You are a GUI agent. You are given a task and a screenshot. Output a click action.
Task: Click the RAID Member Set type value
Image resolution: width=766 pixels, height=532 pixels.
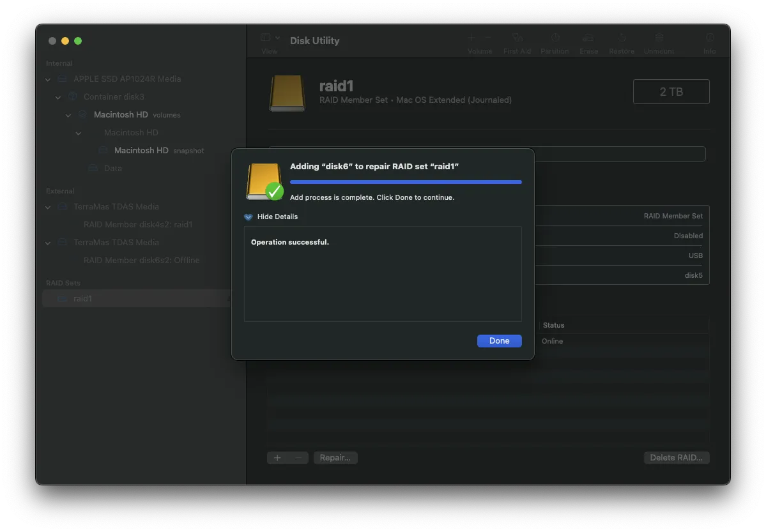(673, 216)
